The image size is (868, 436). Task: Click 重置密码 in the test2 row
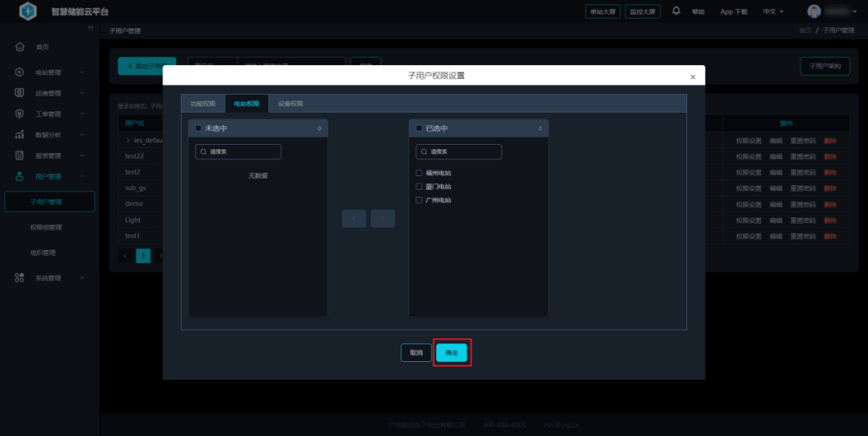803,172
